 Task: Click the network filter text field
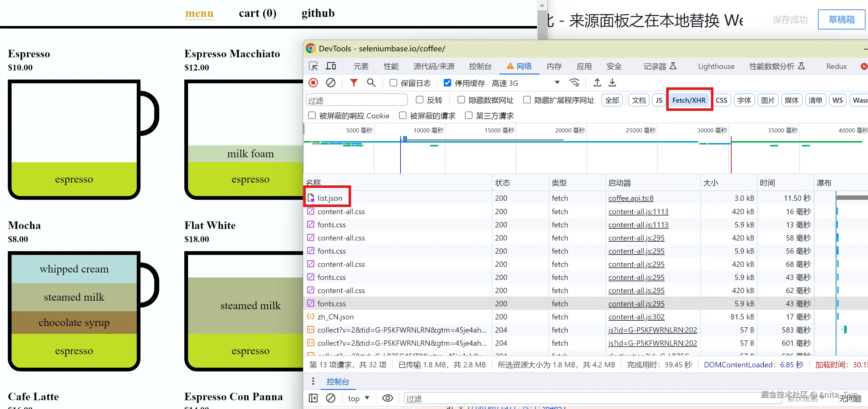tap(356, 100)
